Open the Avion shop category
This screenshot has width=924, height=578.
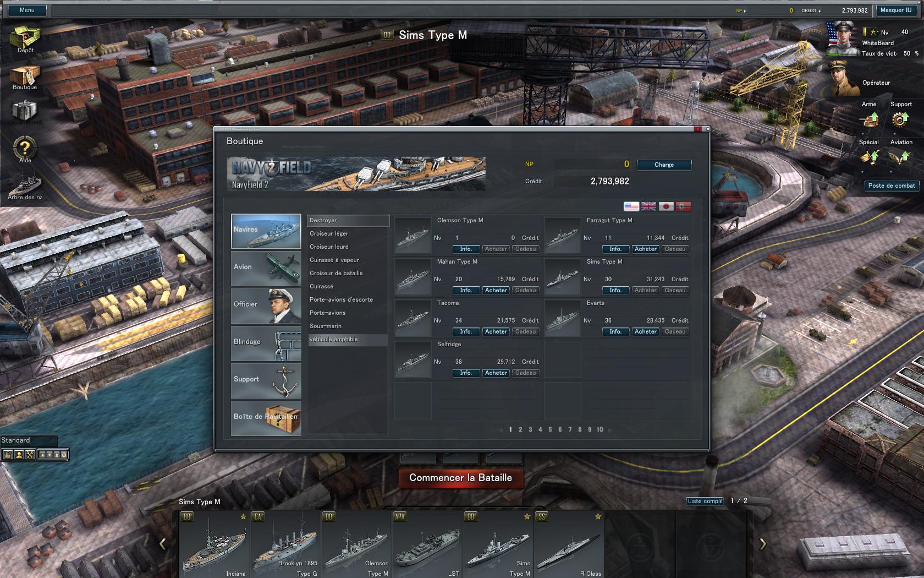266,269
